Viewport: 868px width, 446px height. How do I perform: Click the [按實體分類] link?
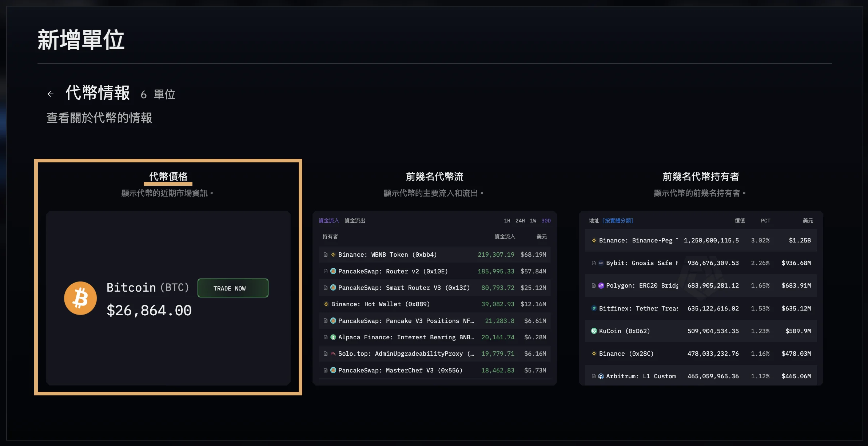(x=618, y=221)
